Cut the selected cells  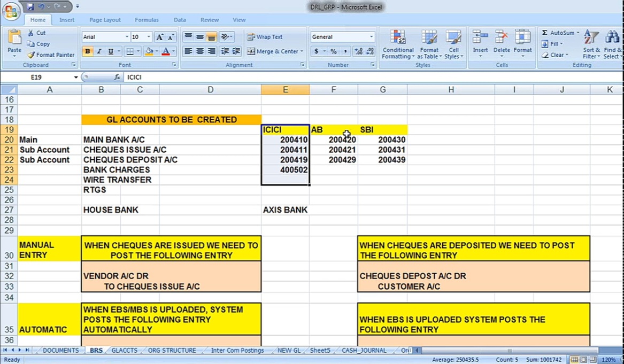pos(36,33)
